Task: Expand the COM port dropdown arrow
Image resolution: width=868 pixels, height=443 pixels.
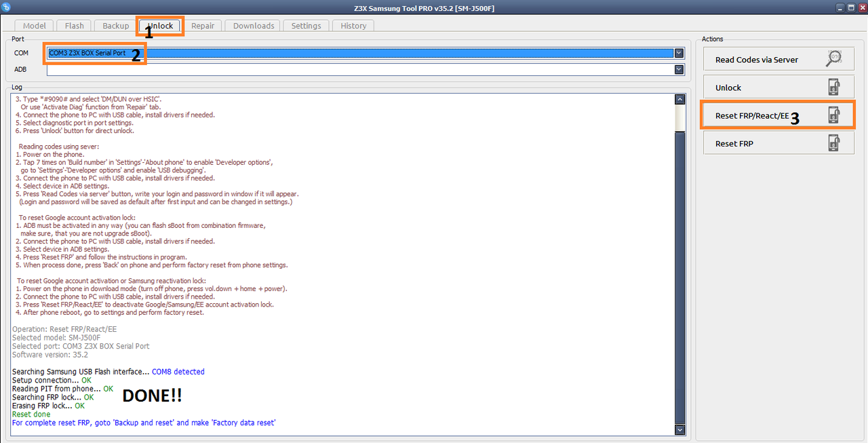Action: [x=679, y=53]
